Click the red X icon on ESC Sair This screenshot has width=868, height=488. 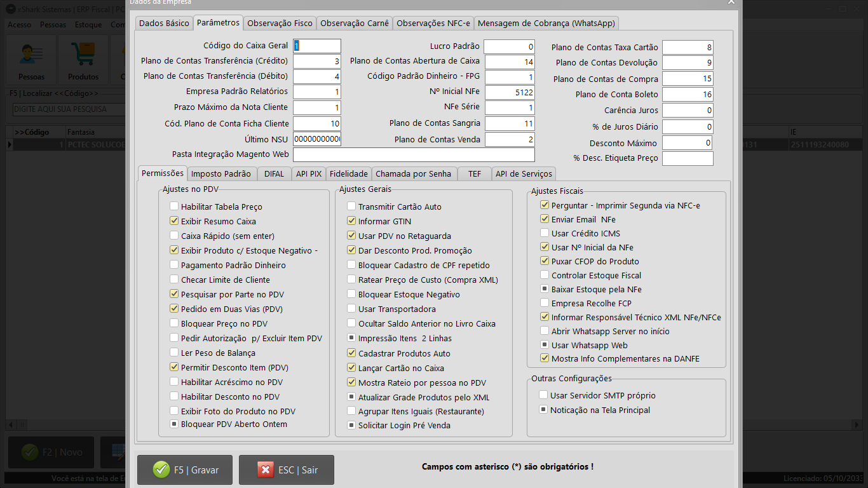(x=265, y=470)
